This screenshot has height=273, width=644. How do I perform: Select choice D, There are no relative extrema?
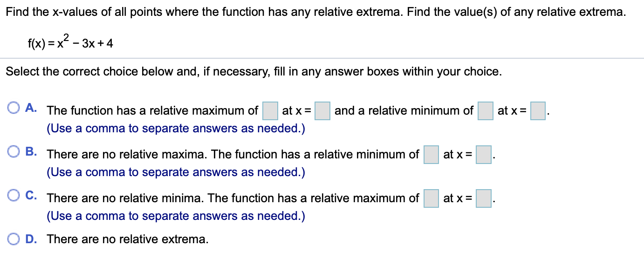(x=14, y=239)
